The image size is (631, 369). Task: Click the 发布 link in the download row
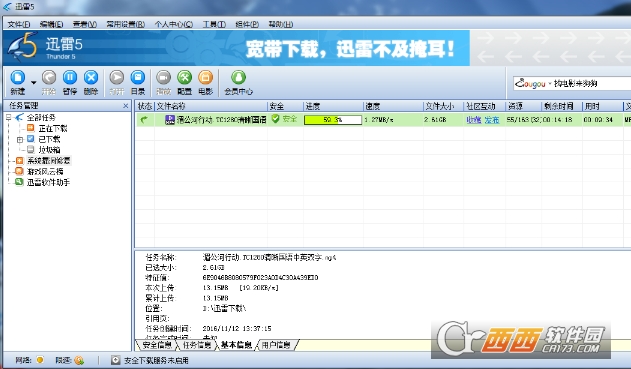(x=492, y=120)
